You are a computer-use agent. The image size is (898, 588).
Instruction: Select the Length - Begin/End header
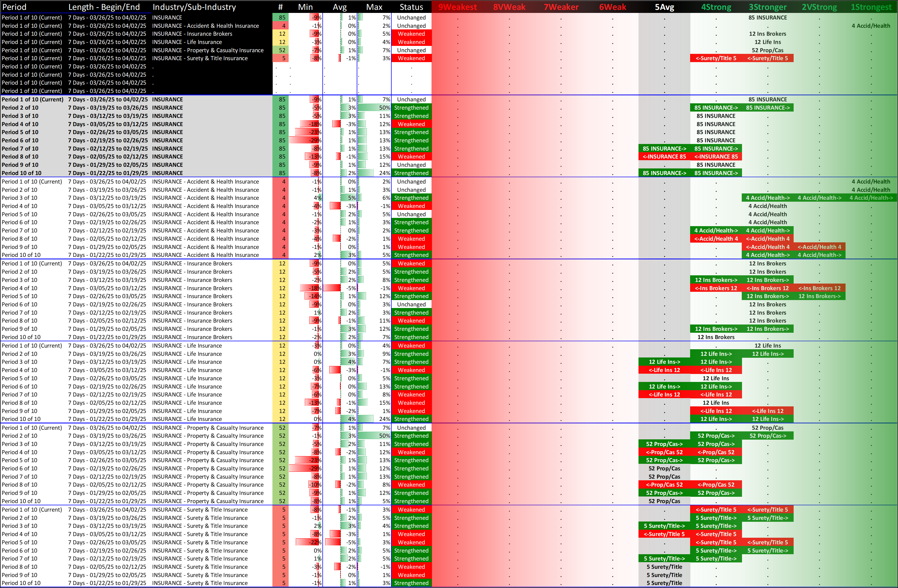click(x=104, y=7)
